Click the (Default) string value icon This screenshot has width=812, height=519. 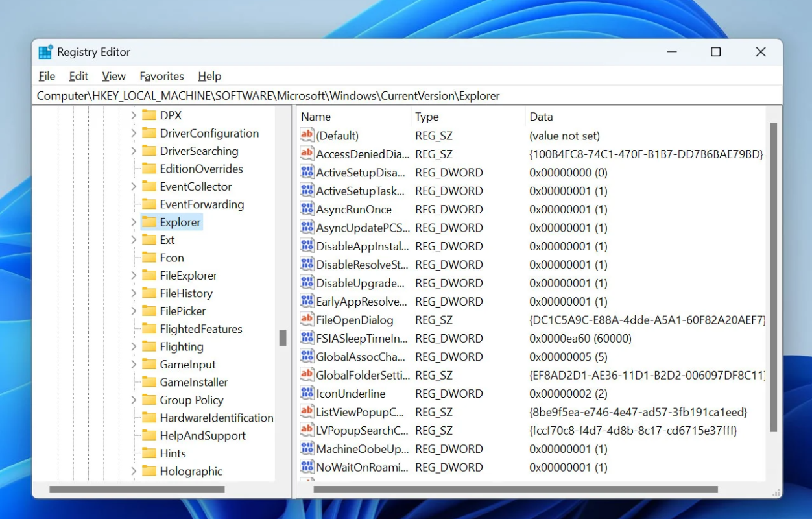pos(307,136)
